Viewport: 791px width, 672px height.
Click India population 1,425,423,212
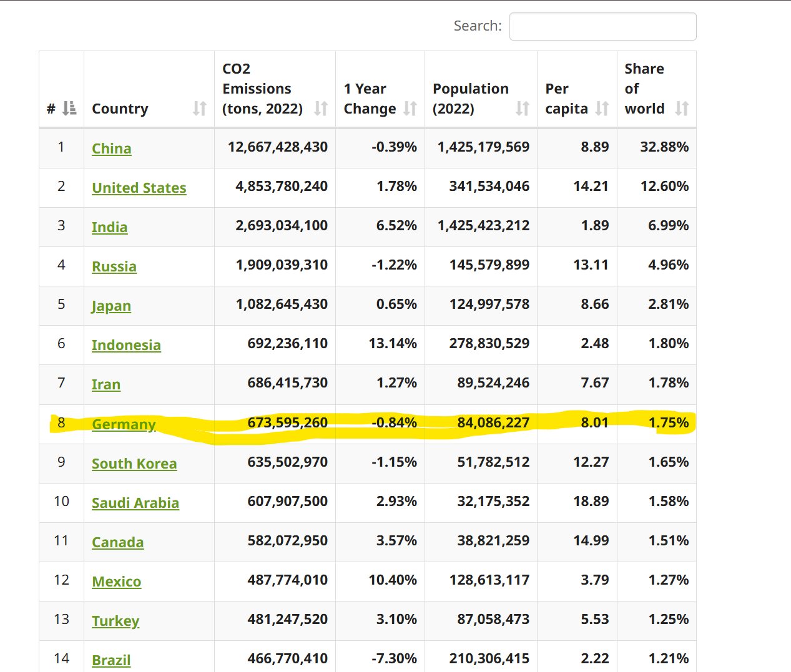click(483, 225)
